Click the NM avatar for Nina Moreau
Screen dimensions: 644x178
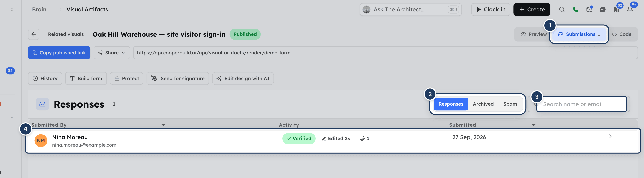click(41, 141)
